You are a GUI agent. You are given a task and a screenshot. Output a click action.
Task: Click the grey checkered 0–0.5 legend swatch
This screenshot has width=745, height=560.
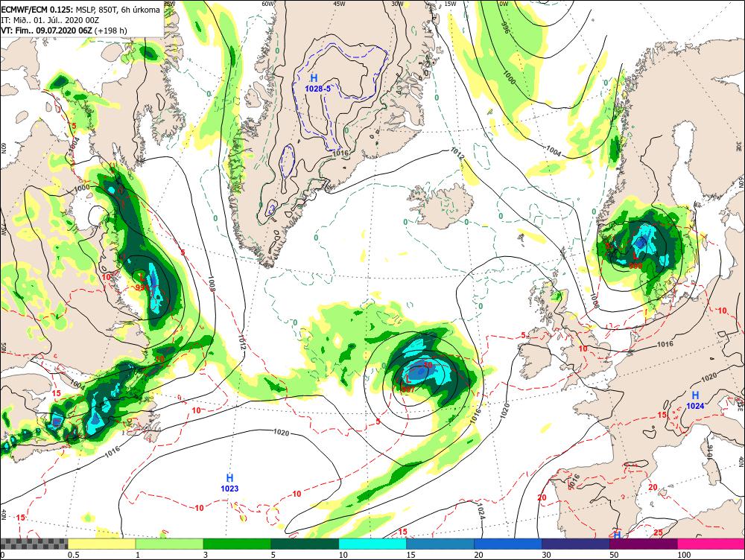(x=34, y=544)
